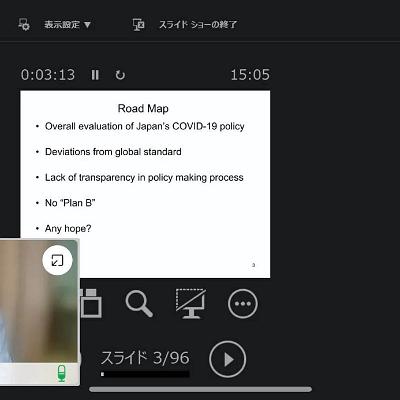
Task: Click スライド ショーの終了 to end slideshow
Action: tap(198, 25)
